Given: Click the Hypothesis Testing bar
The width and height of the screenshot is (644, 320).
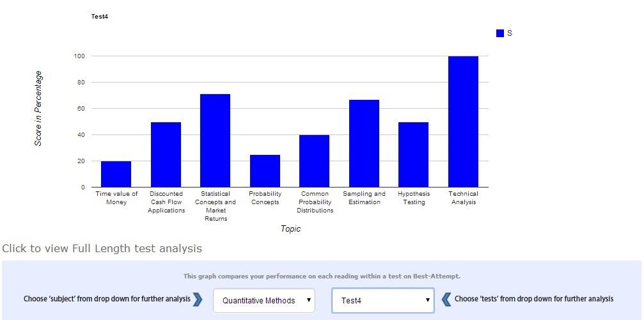Looking at the screenshot, I should tap(414, 155).
